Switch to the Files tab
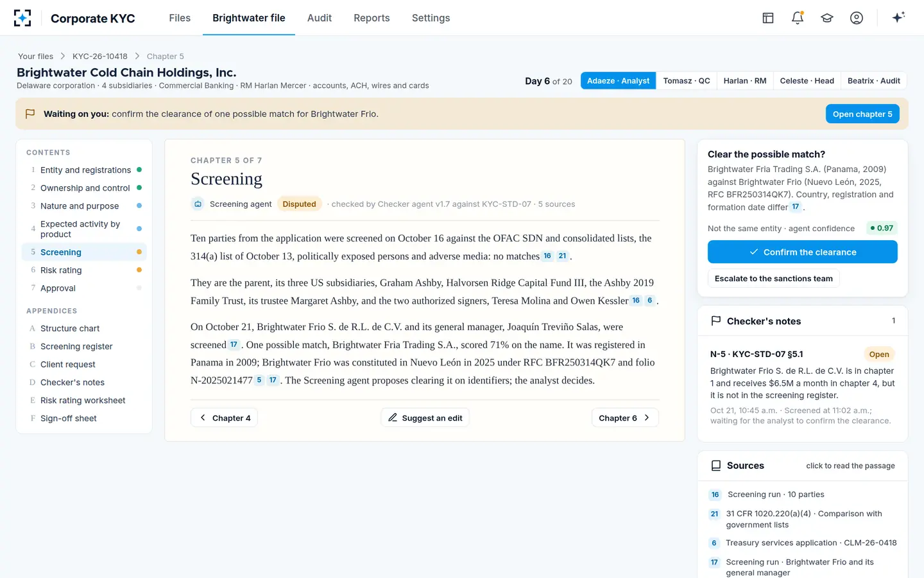This screenshot has height=578, width=924. click(180, 18)
